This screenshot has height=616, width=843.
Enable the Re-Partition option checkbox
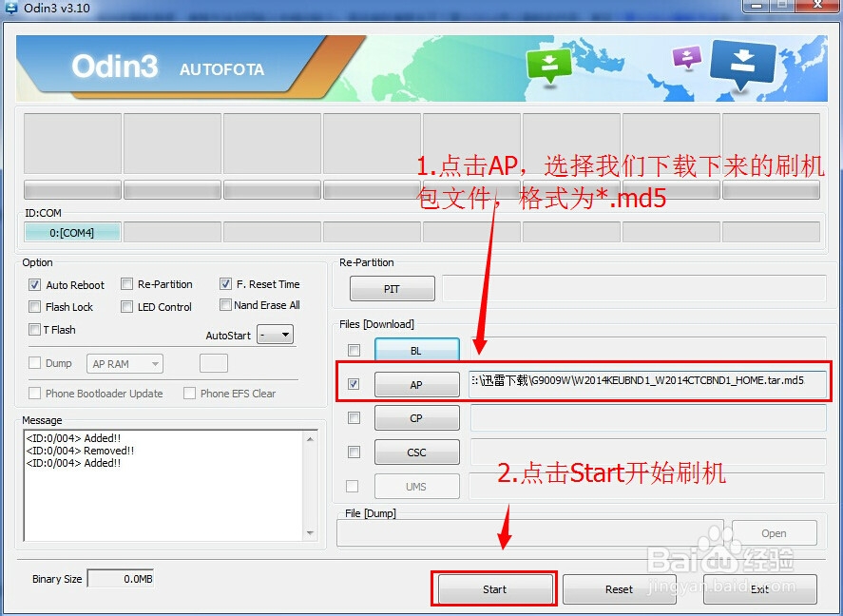(x=127, y=283)
